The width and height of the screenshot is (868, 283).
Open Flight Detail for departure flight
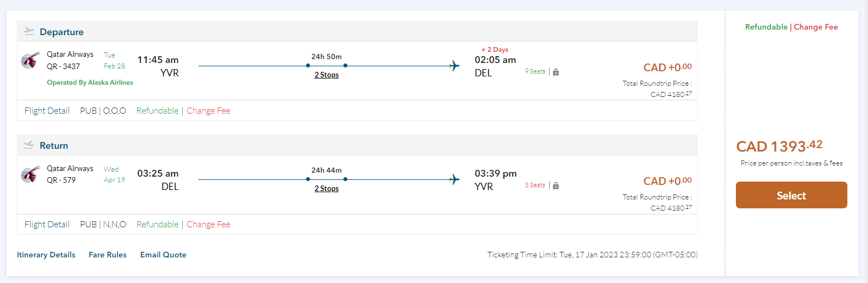(47, 111)
